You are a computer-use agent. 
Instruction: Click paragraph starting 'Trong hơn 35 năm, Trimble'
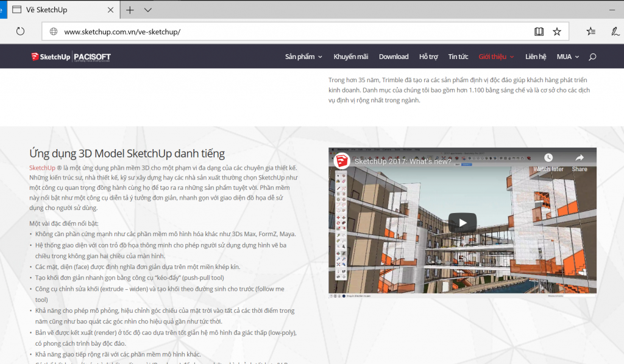tap(459, 90)
